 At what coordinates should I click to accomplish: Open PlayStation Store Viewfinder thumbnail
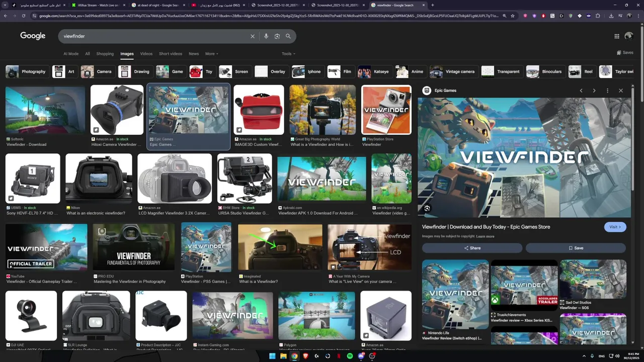(x=386, y=110)
